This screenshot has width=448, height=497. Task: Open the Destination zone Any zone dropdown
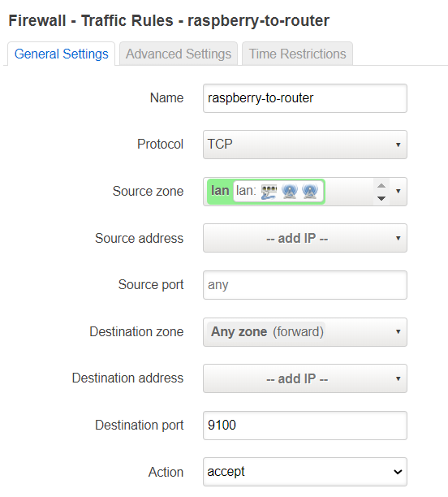(x=305, y=332)
